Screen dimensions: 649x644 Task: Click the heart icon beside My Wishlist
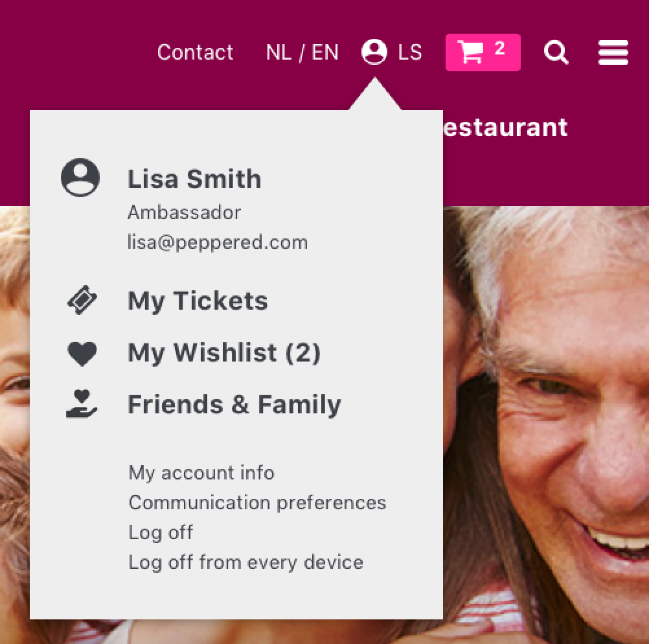82,354
